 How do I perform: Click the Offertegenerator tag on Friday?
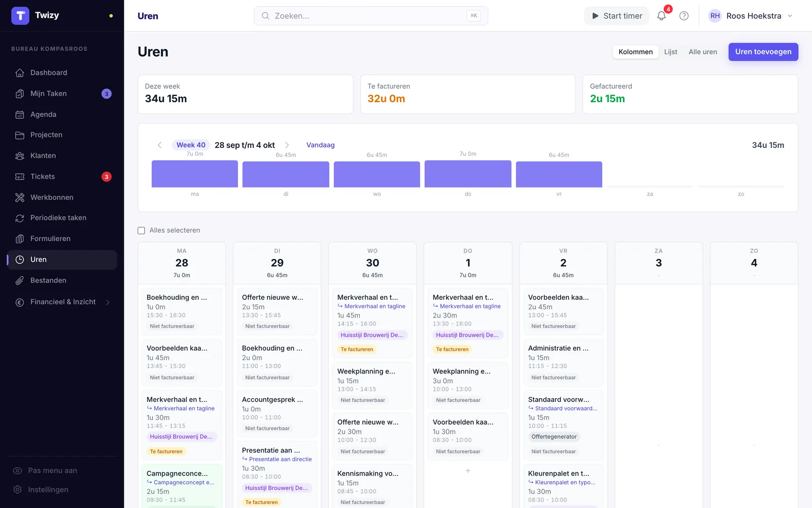click(554, 437)
